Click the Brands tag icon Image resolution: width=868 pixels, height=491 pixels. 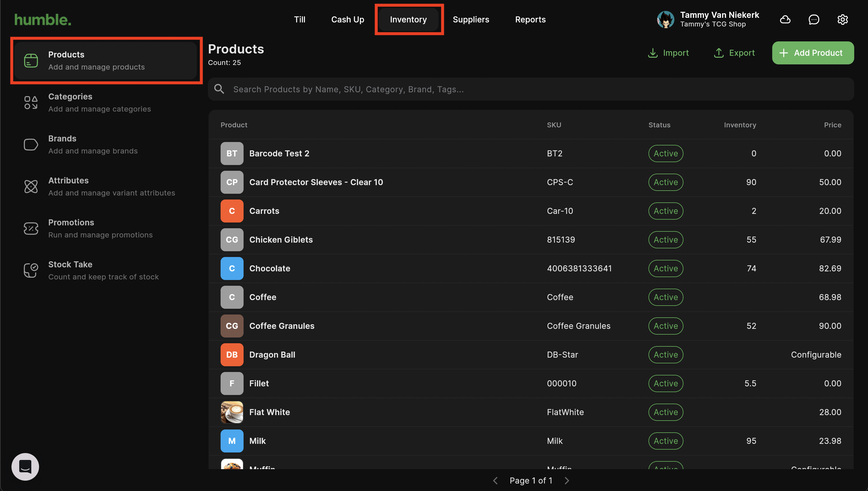(31, 145)
